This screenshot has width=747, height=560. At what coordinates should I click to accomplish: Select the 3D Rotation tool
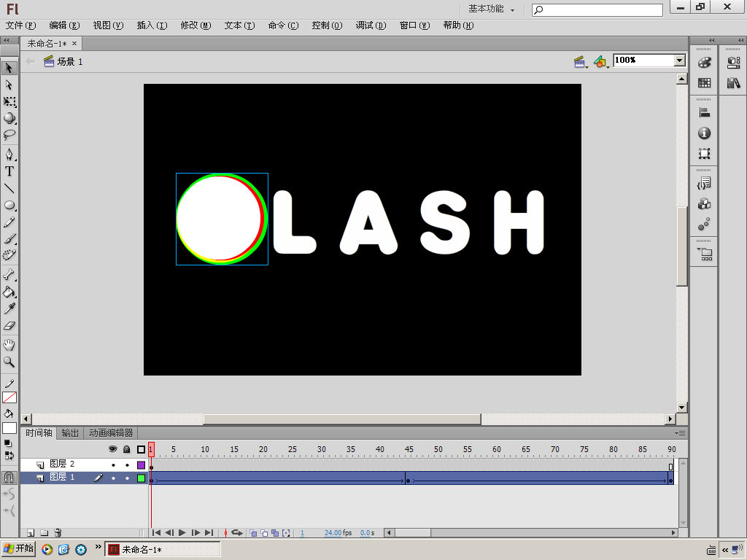click(9, 118)
